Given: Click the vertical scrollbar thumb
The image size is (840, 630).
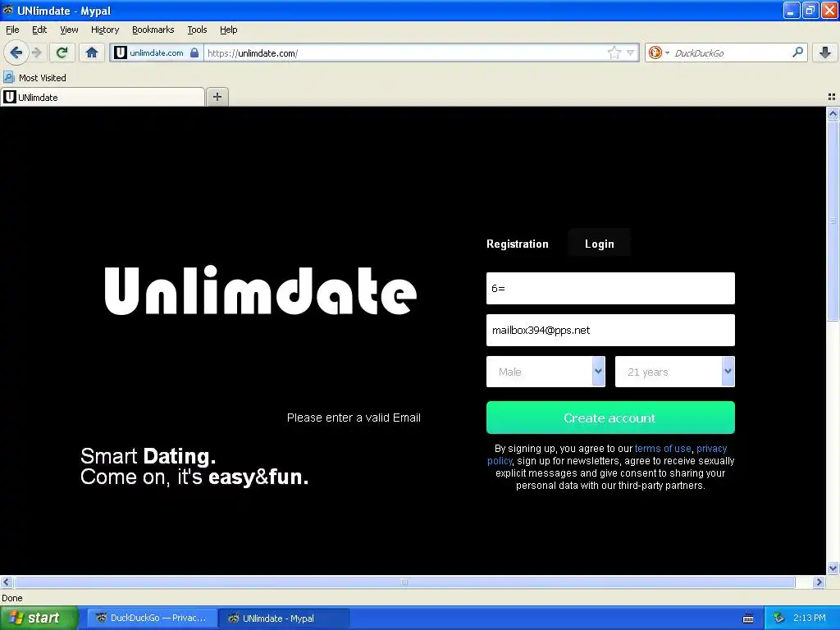Looking at the screenshot, I should tap(833, 221).
